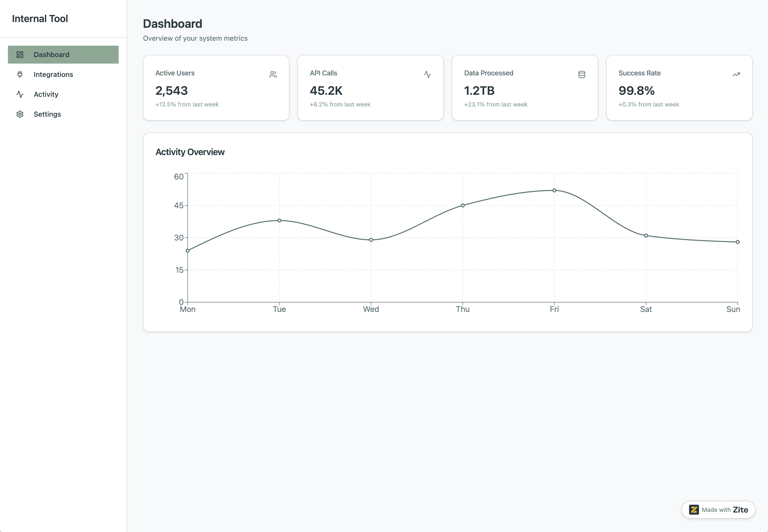Select the Dashboard sidebar item
The height and width of the screenshot is (532, 768).
[x=52, y=55]
